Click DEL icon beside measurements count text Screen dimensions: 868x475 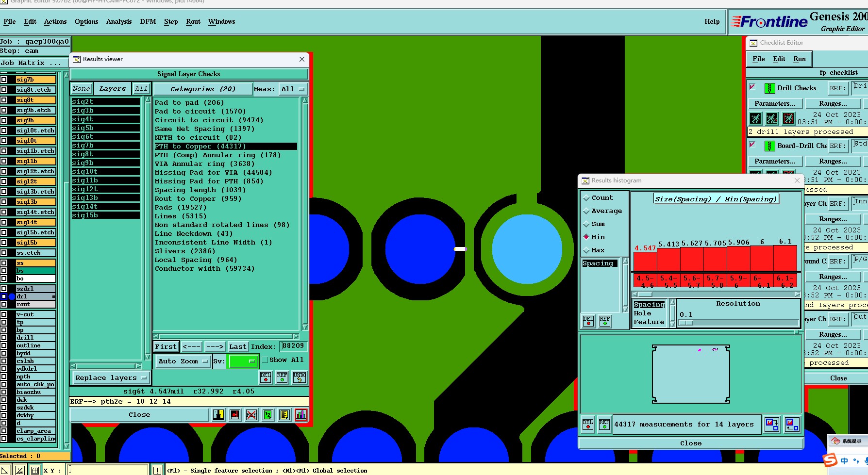coord(588,425)
